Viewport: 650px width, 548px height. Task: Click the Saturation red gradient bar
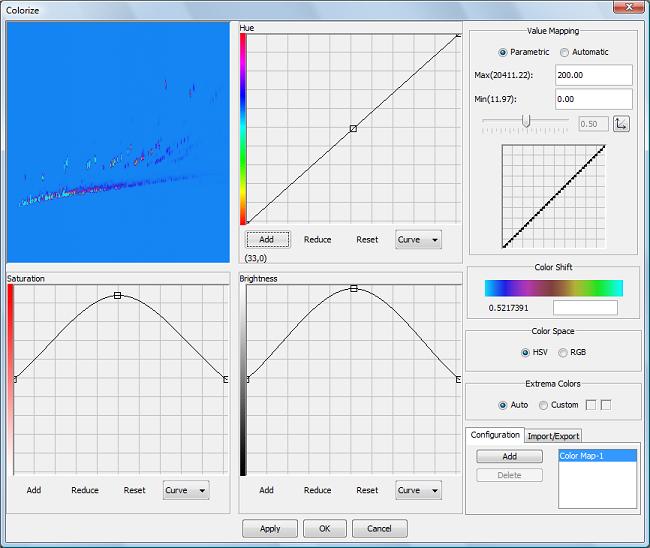(x=10, y=380)
